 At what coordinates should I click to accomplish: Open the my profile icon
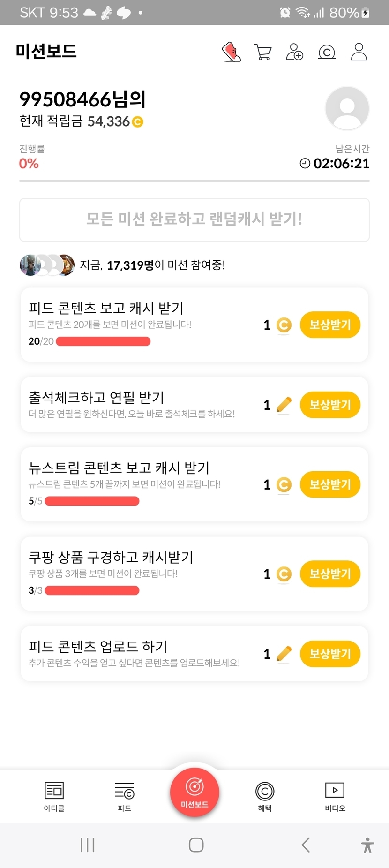pos(359,52)
